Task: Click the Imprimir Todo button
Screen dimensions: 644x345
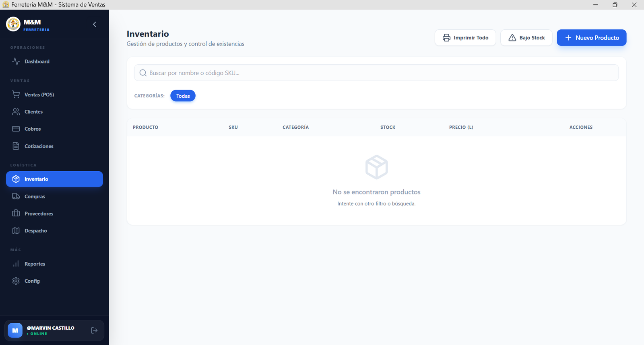Action: click(x=465, y=38)
